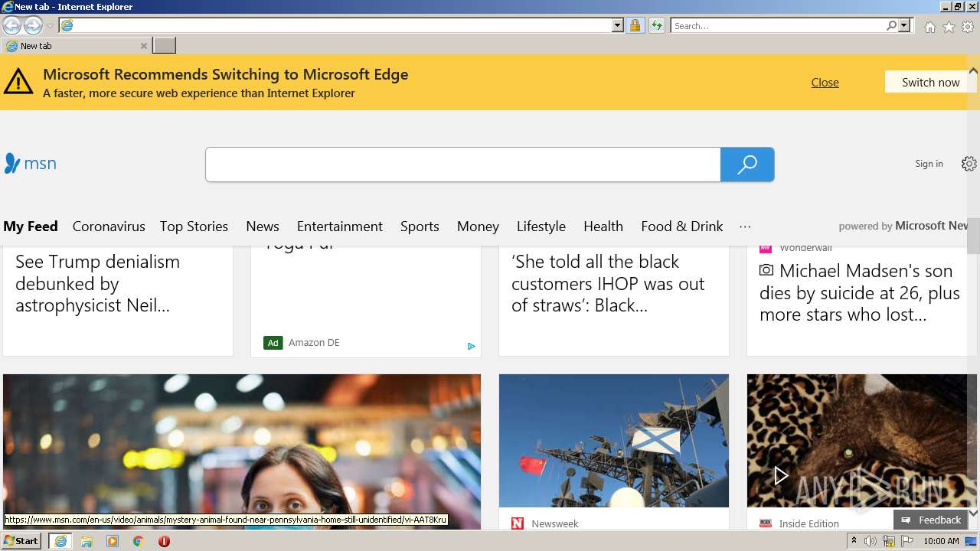Image resolution: width=980 pixels, height=551 pixels.
Task: Open the msn butterfly logo
Action: coord(31,163)
